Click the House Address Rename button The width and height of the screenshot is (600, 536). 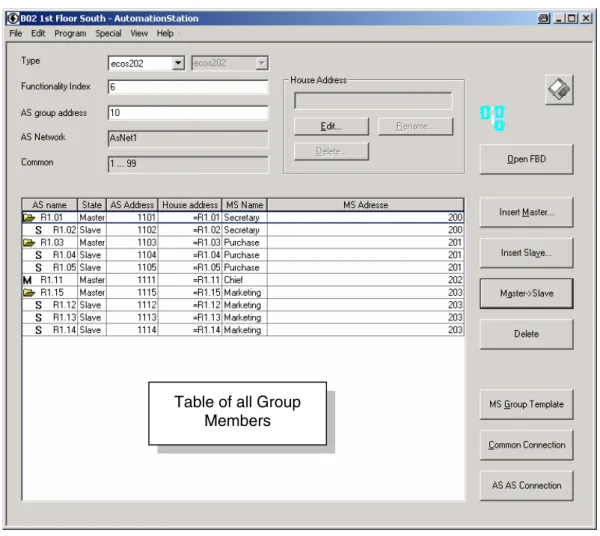(416, 126)
